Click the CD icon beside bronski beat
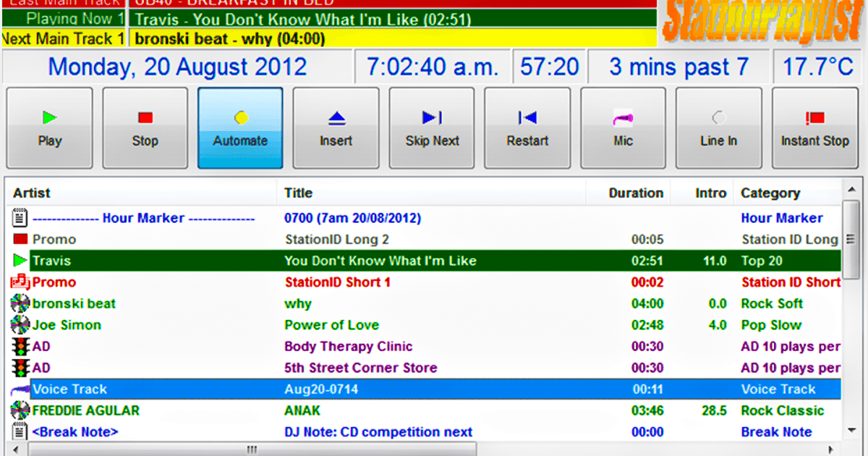The height and width of the screenshot is (456, 868). pos(20,304)
